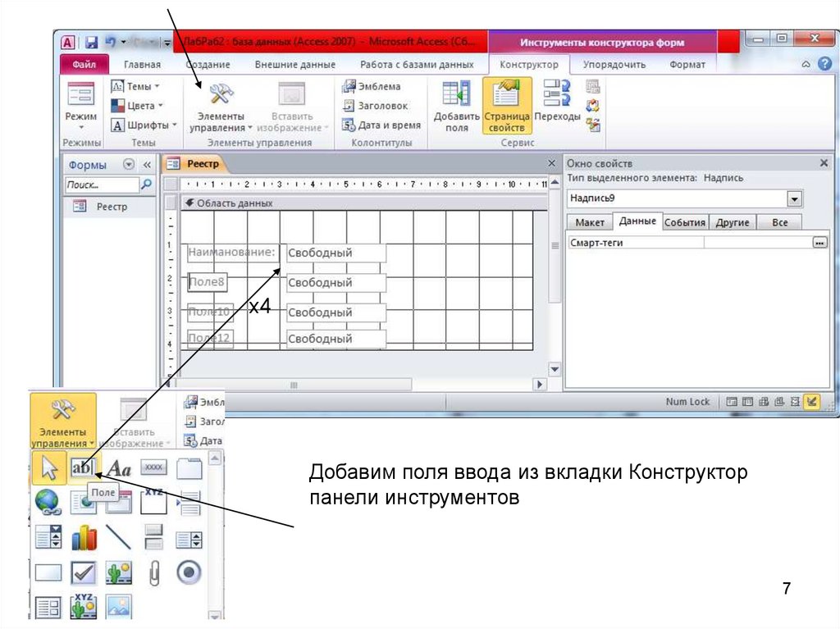The width and height of the screenshot is (840, 629).
Task: Select the List Box control
Action: click(x=189, y=540)
